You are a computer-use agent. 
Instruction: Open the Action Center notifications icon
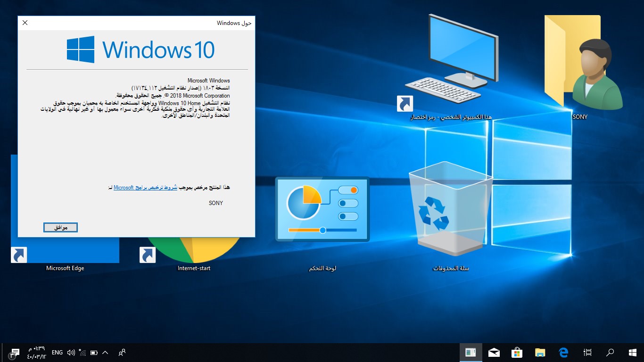14,353
